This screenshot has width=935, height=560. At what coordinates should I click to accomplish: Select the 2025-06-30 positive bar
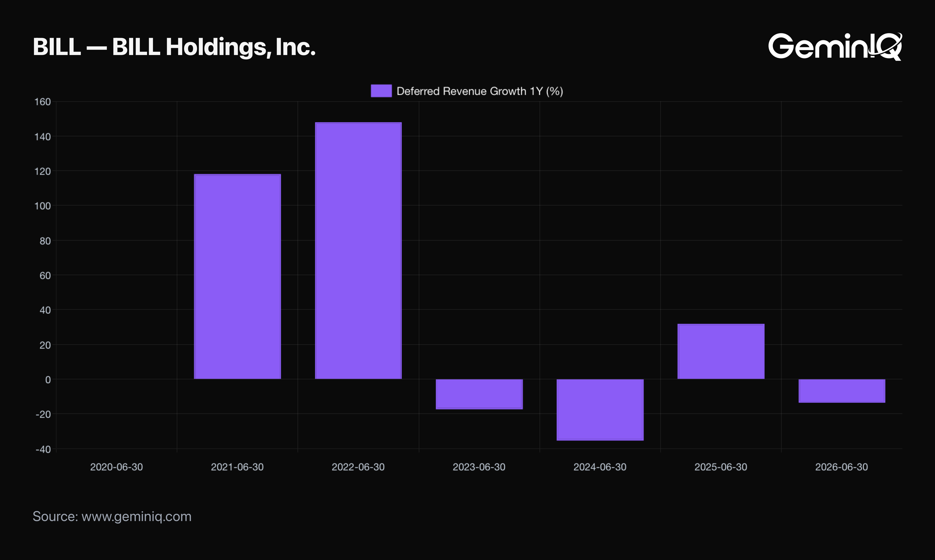pyautogui.click(x=721, y=351)
